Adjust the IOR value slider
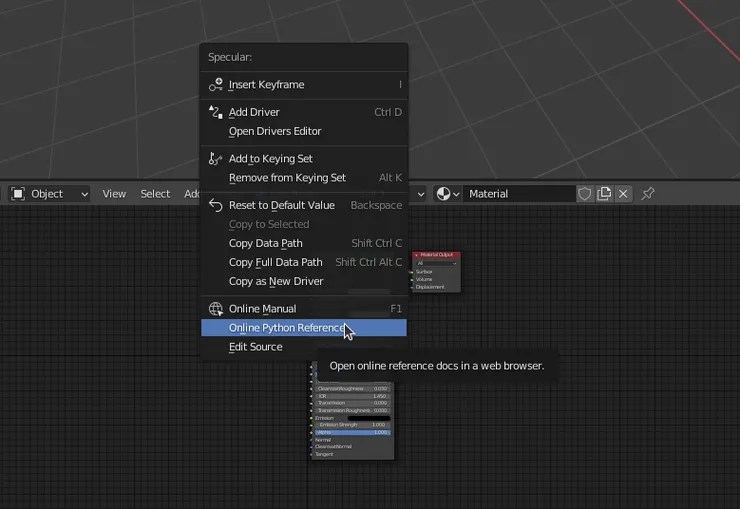 [x=353, y=396]
